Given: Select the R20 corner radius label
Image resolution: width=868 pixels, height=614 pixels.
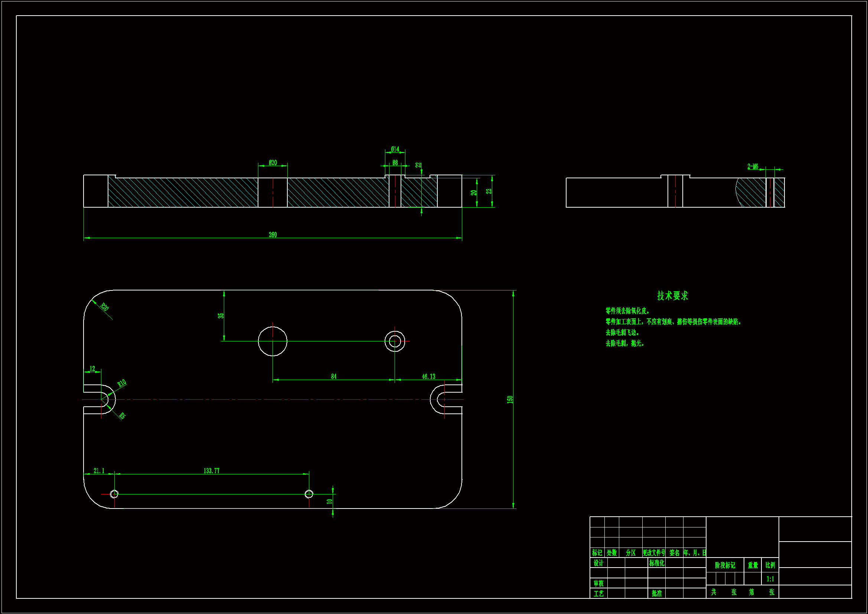Looking at the screenshot, I should pos(104,307).
